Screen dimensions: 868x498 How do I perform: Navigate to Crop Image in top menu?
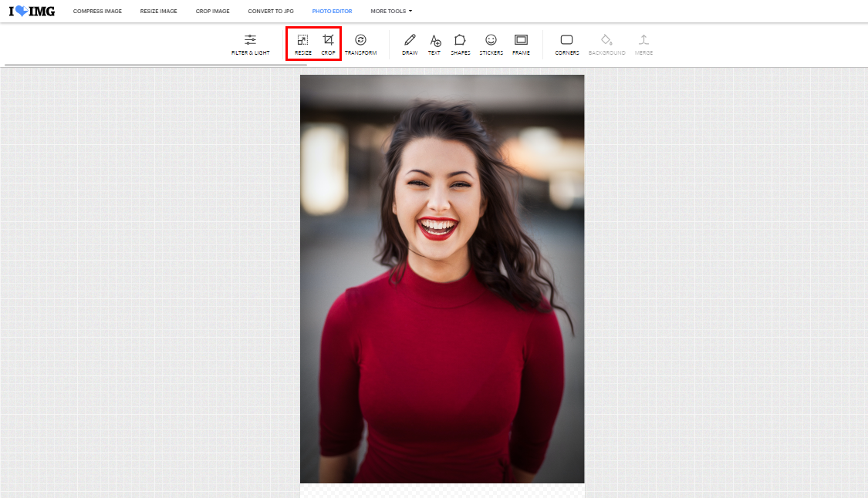coord(212,12)
